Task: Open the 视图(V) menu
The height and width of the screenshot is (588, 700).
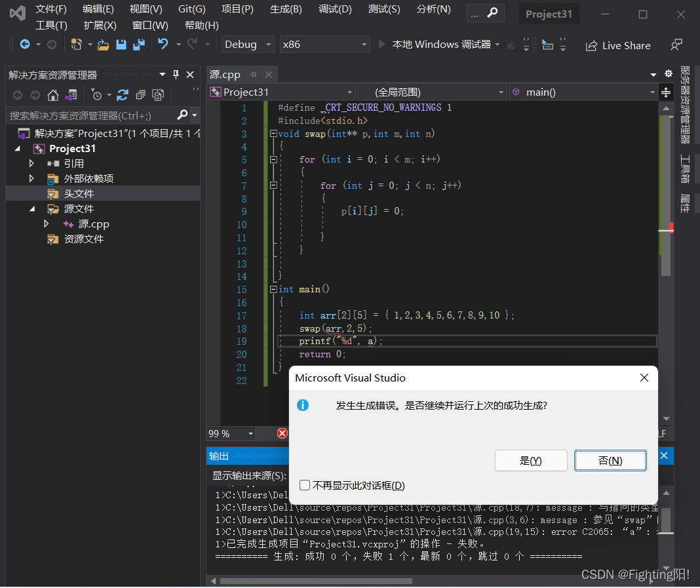Action: point(146,9)
